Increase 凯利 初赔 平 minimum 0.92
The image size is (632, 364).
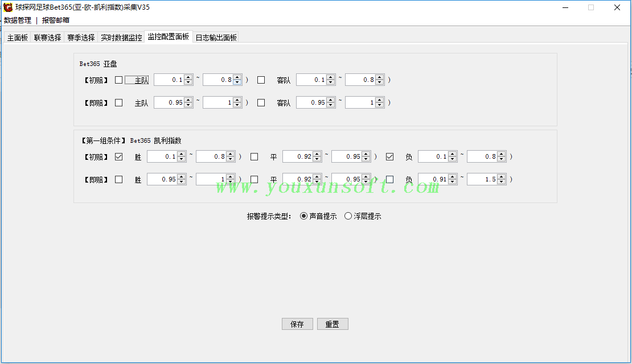coord(317,154)
